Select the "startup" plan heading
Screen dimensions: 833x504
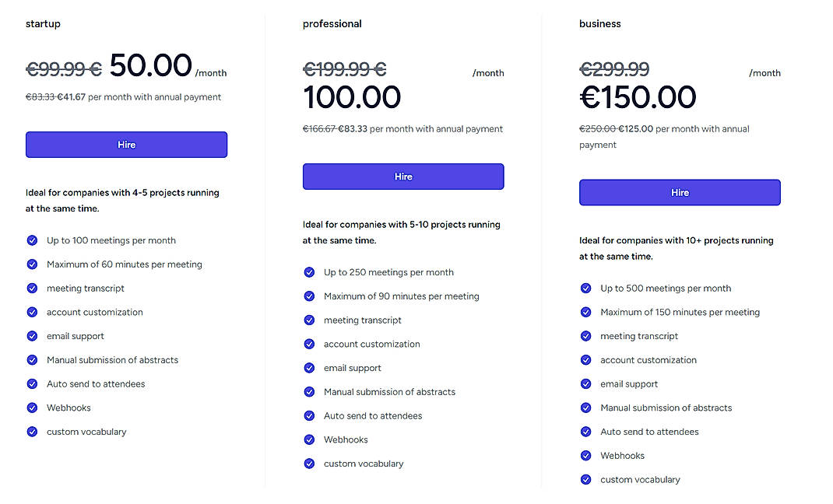point(43,23)
